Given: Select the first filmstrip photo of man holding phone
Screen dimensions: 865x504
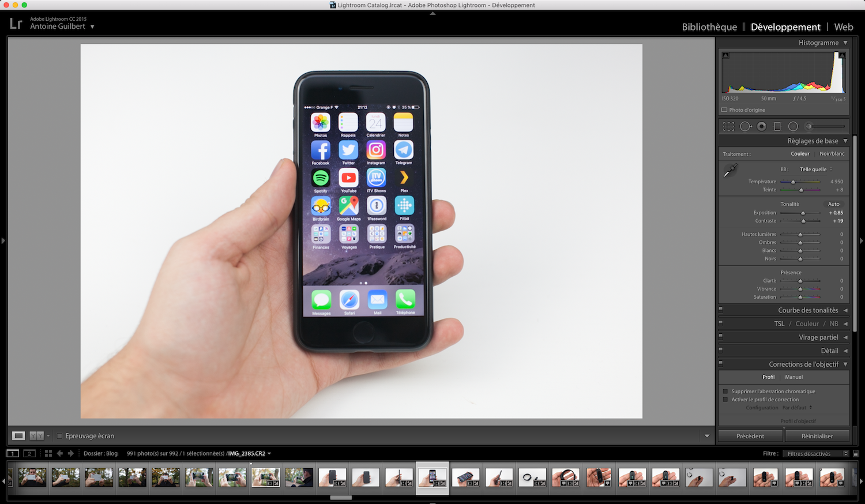Looking at the screenshot, I should [32, 477].
